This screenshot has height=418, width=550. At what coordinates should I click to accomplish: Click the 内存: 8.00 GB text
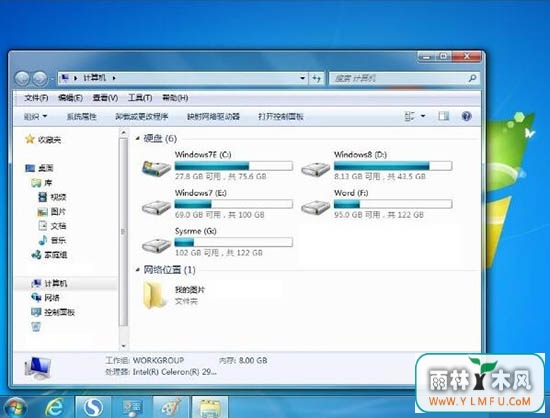(x=243, y=360)
